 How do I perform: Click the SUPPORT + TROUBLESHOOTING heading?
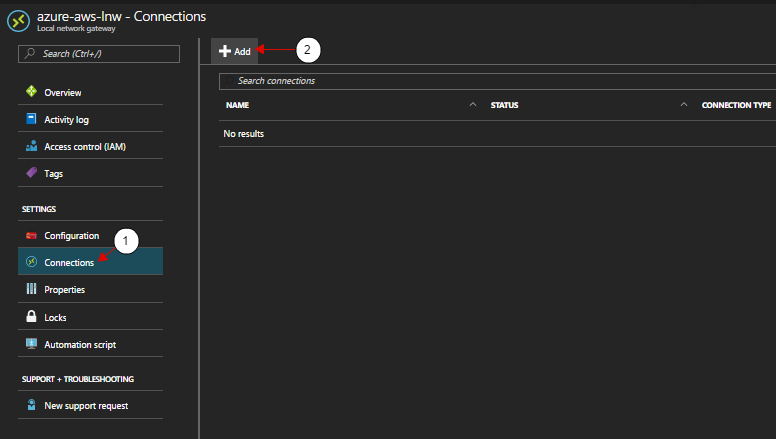pos(78,379)
